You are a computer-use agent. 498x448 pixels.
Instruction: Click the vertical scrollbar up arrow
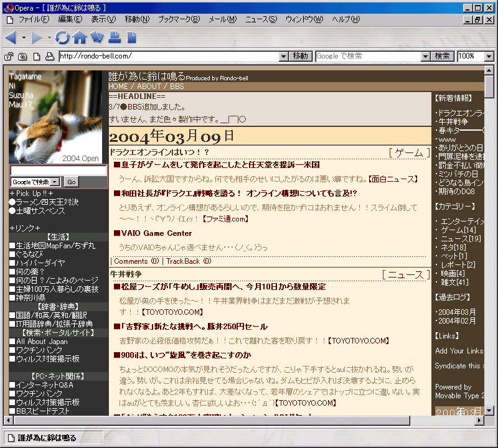click(489, 70)
